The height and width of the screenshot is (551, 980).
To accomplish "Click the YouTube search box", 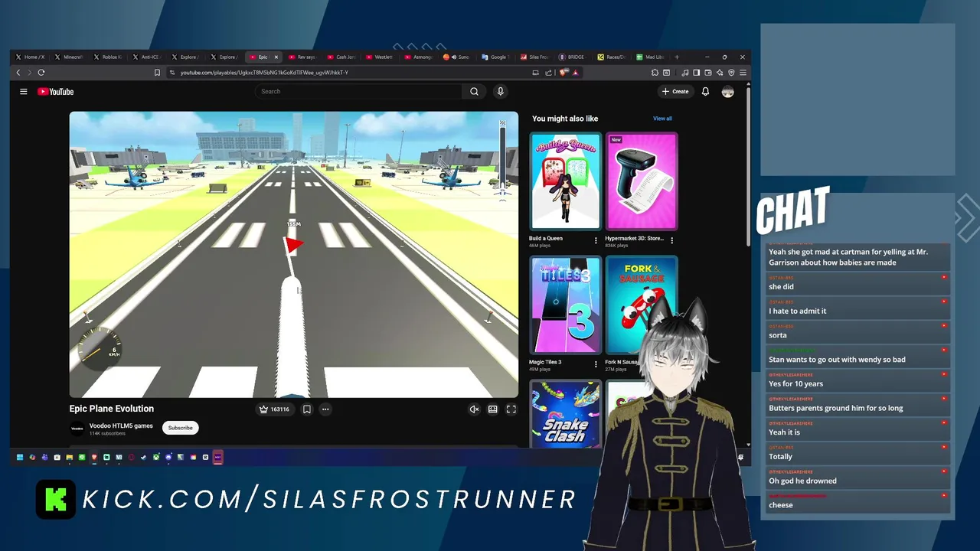I will click(358, 91).
